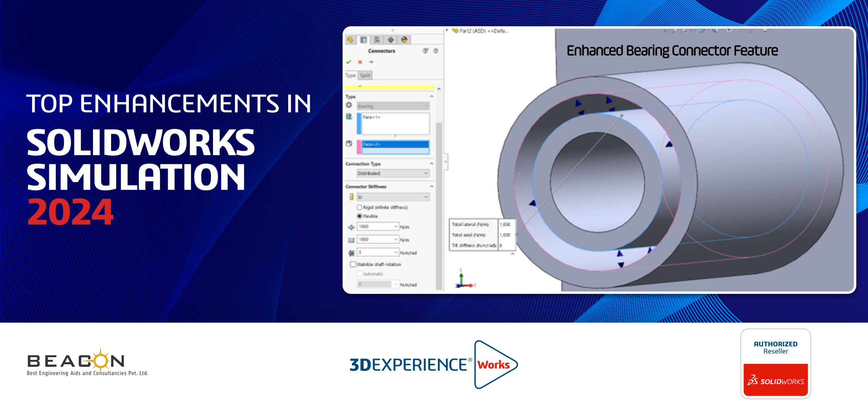Click the bearing type ring icon
The height and width of the screenshot is (405, 868).
point(349,105)
